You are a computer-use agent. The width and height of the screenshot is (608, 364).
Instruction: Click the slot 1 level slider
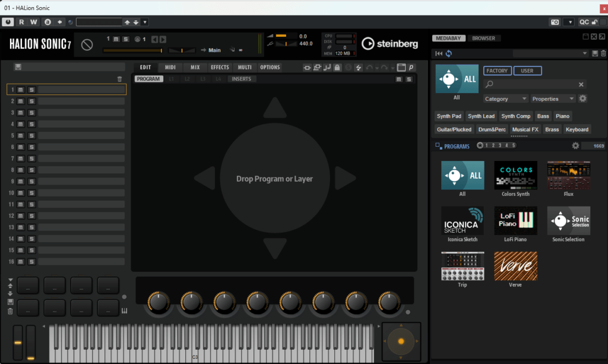pyautogui.click(x=132, y=50)
